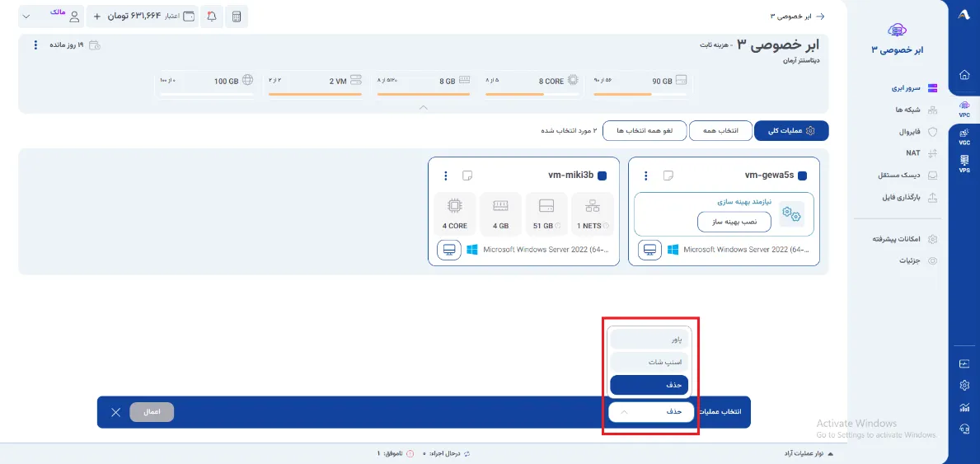Click the RAM icon showing 4 GB
Viewport: 980px width, 464px height.
[500, 205]
